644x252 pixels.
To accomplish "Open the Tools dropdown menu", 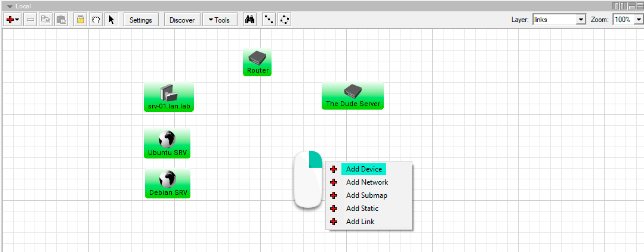I will point(219,20).
